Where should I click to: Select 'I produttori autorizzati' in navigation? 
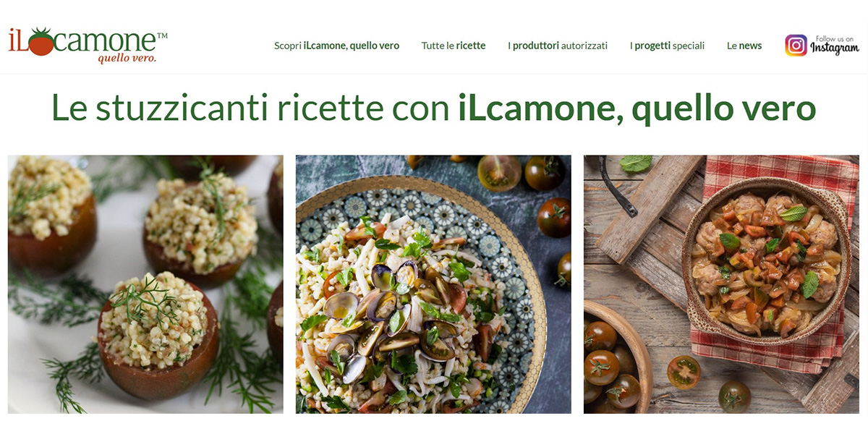[558, 46]
